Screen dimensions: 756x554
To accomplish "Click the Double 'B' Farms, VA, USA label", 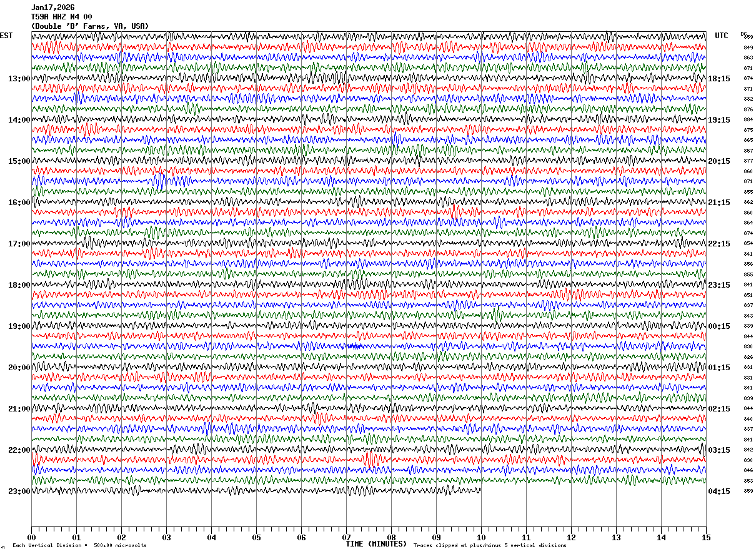I will click(x=91, y=26).
